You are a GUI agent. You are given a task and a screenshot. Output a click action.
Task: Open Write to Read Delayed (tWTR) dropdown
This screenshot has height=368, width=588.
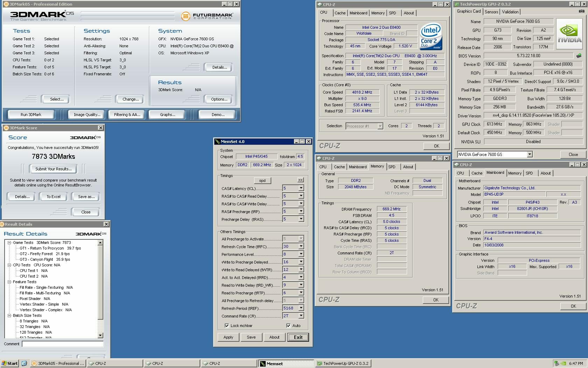point(301,270)
